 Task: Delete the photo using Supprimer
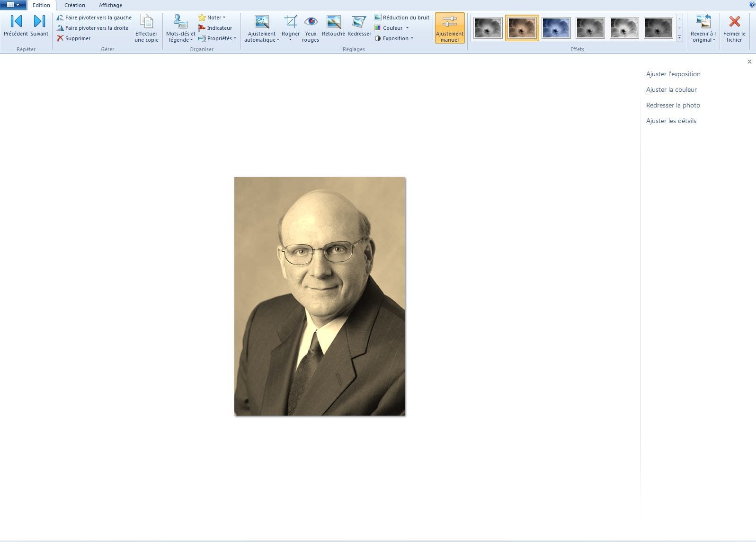(73, 38)
